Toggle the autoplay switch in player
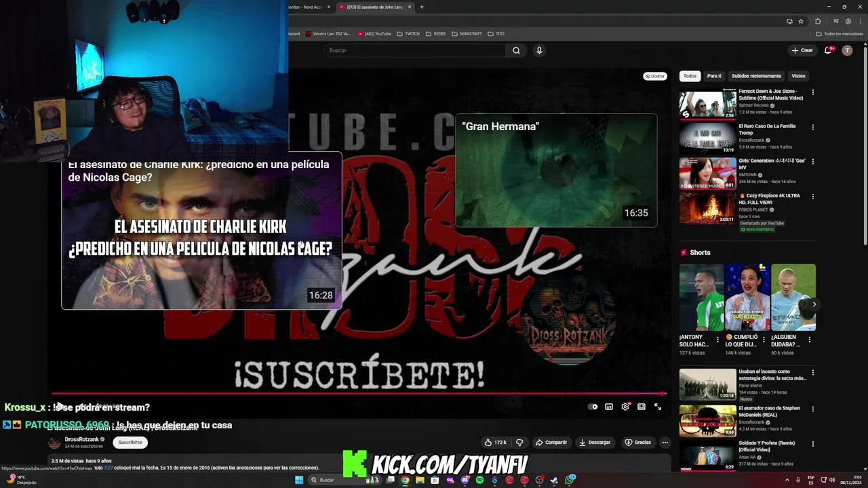868x488 pixels. point(593,407)
